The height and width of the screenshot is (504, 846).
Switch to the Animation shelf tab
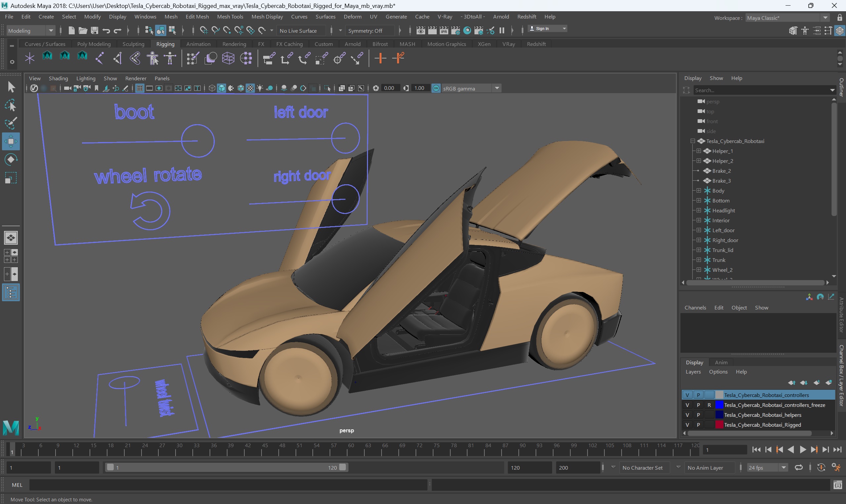click(x=198, y=44)
